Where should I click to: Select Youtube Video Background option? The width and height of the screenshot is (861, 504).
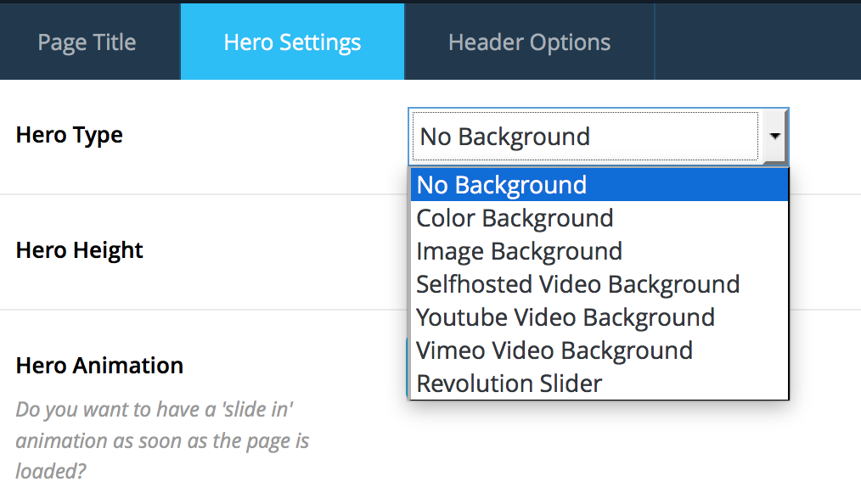(x=599, y=317)
